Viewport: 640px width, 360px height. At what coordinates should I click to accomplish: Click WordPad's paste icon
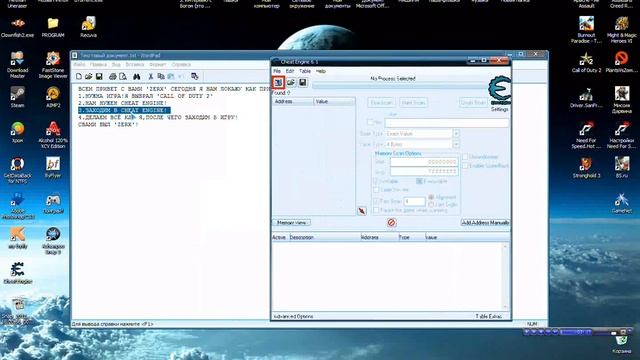click(171, 76)
